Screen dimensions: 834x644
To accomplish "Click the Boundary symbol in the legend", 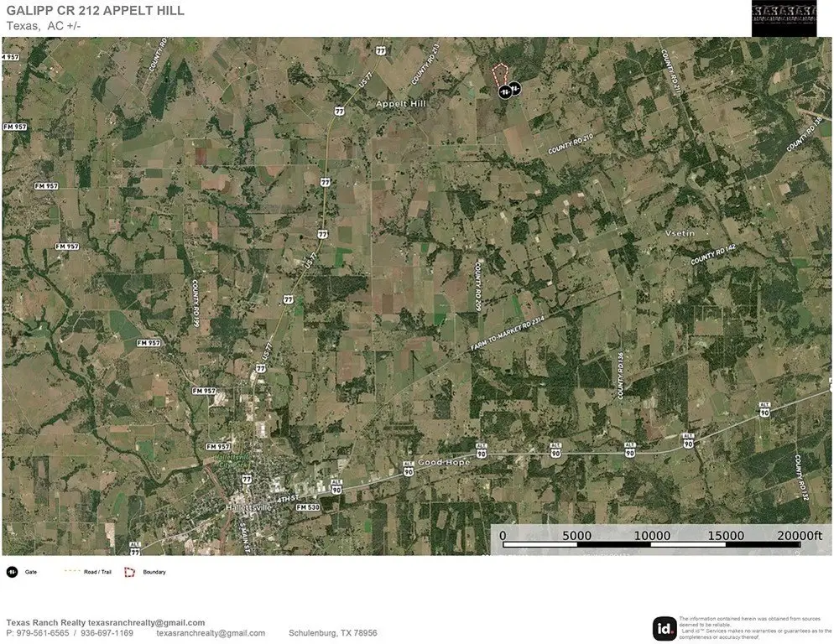I will coord(129,572).
